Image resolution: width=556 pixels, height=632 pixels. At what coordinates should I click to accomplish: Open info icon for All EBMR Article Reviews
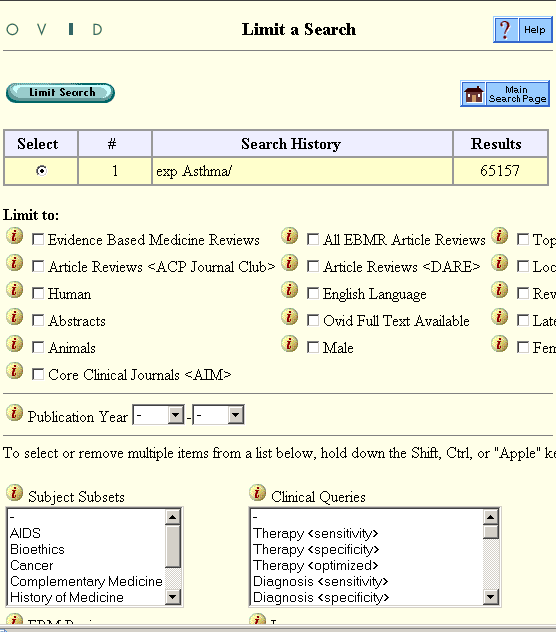click(x=289, y=236)
